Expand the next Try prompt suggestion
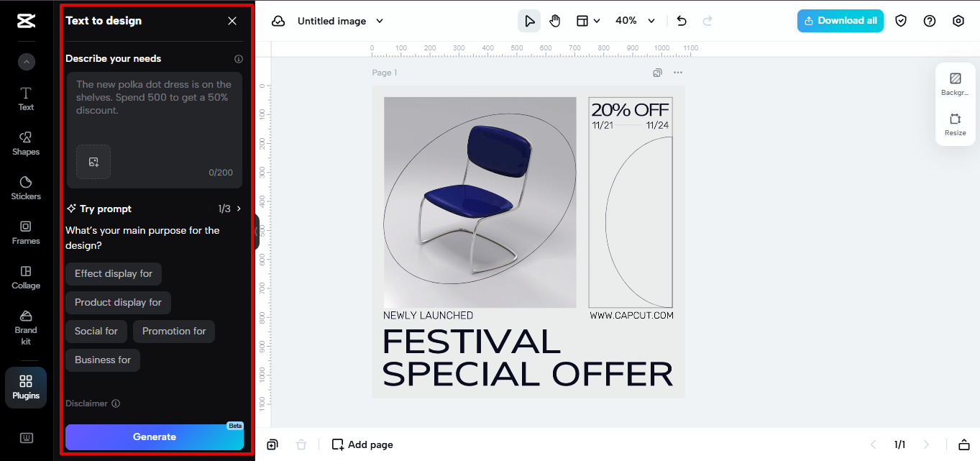This screenshot has width=980, height=461. (237, 209)
